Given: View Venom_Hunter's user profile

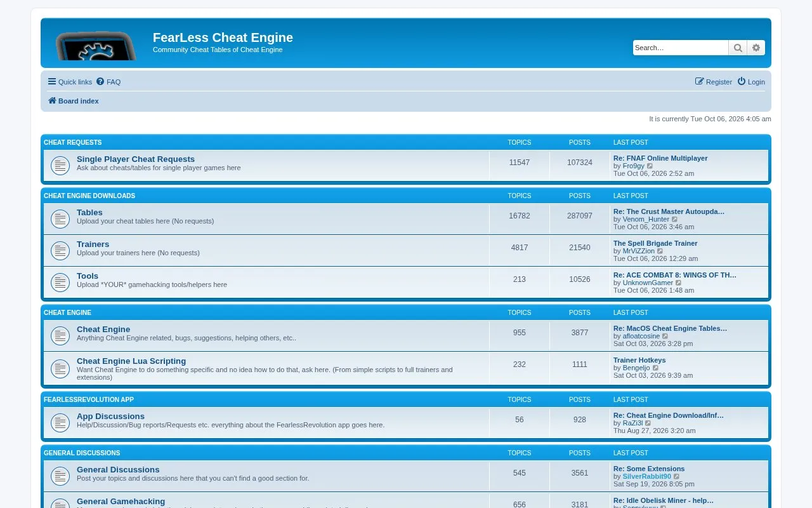Looking at the screenshot, I should coord(646,219).
